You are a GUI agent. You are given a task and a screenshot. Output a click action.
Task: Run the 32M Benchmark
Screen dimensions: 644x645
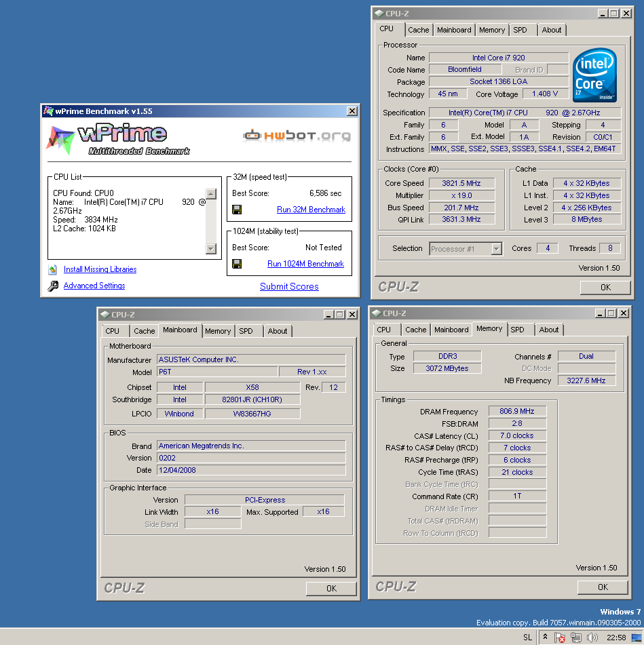[311, 210]
